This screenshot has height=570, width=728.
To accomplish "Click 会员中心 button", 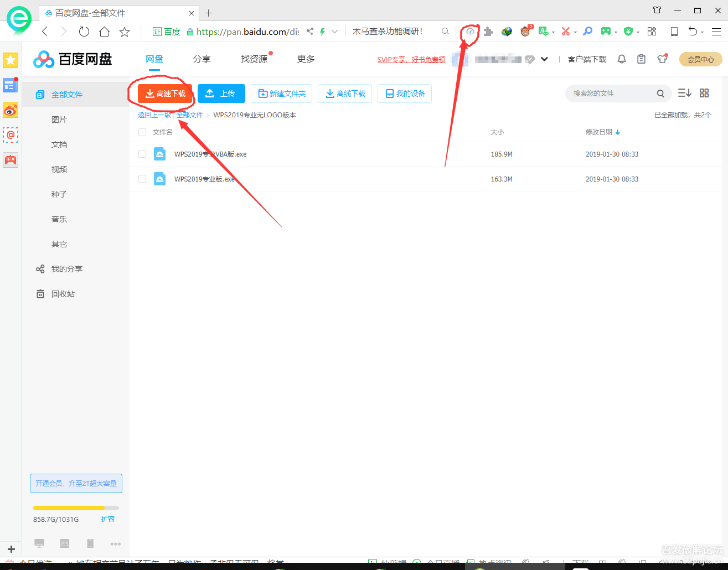I will pyautogui.click(x=700, y=59).
